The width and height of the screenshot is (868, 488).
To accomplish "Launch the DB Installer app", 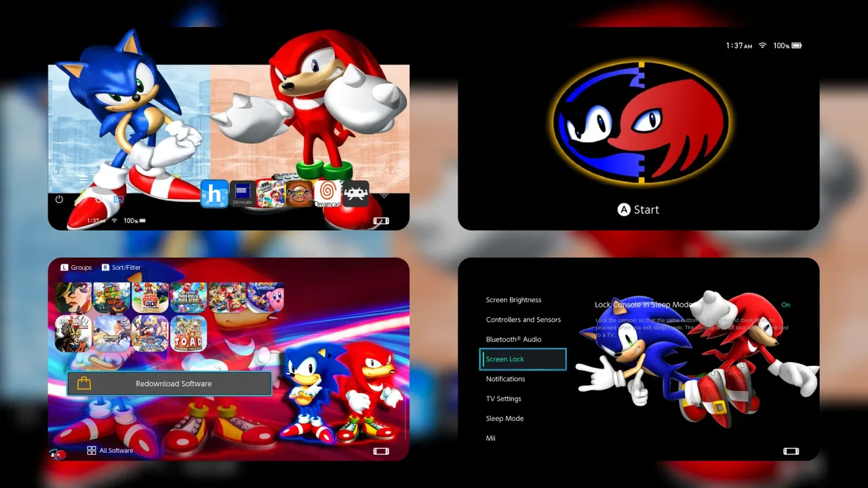I will (x=241, y=195).
